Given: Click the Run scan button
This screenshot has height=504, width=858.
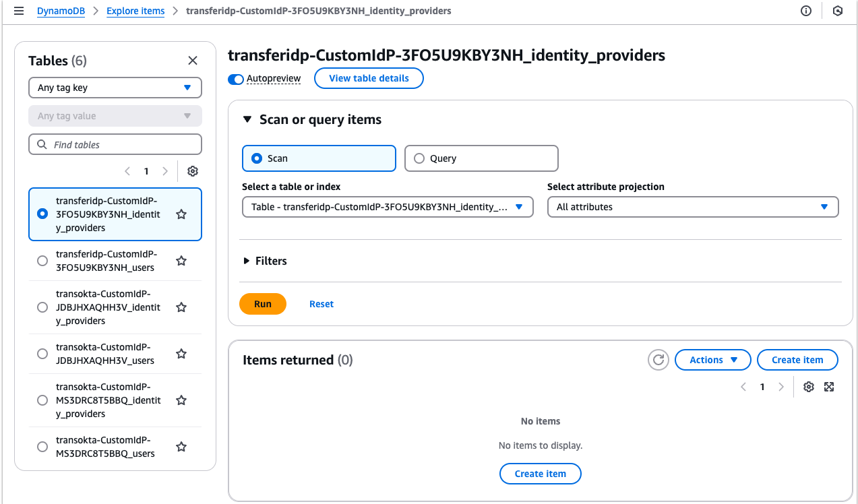Looking at the screenshot, I should click(262, 304).
